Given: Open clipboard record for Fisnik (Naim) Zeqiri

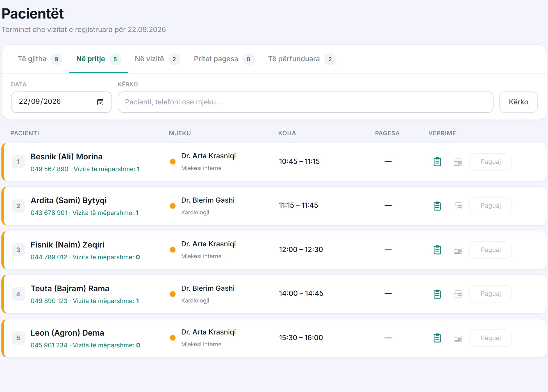Looking at the screenshot, I should point(437,250).
